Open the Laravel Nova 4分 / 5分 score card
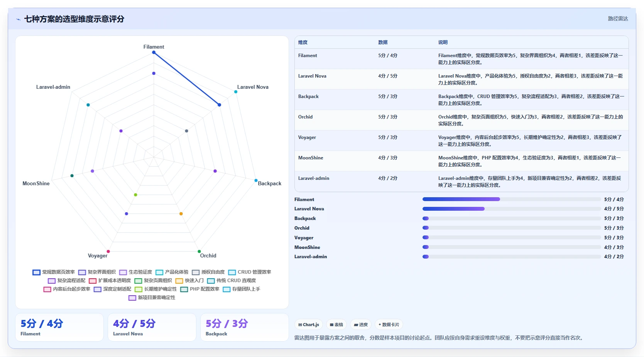This screenshot has height=357, width=644. 152,327
